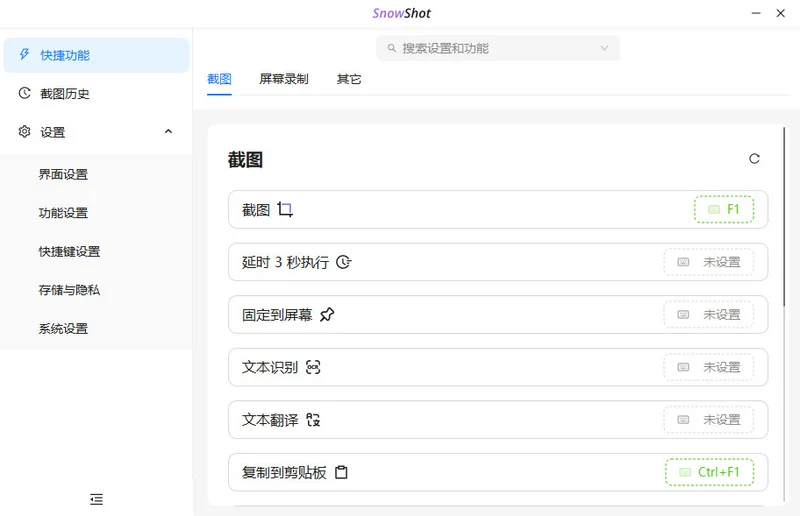Click the 文本翻译 row label
Image resolution: width=800 pixels, height=516 pixels.
pos(270,420)
